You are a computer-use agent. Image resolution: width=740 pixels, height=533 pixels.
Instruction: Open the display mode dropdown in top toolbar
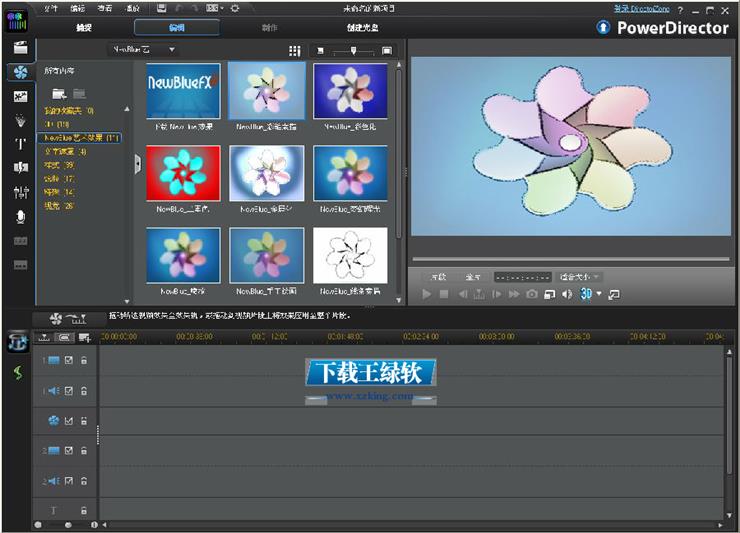coord(215,8)
